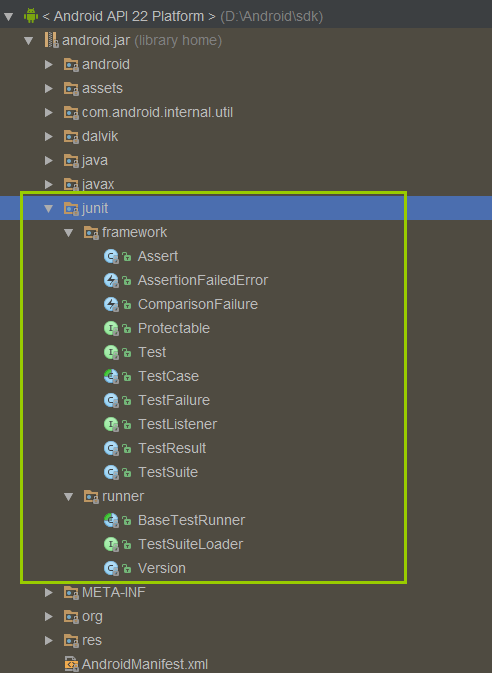492x673 pixels.
Task: Select the dalvik package entry
Action: tap(100, 136)
